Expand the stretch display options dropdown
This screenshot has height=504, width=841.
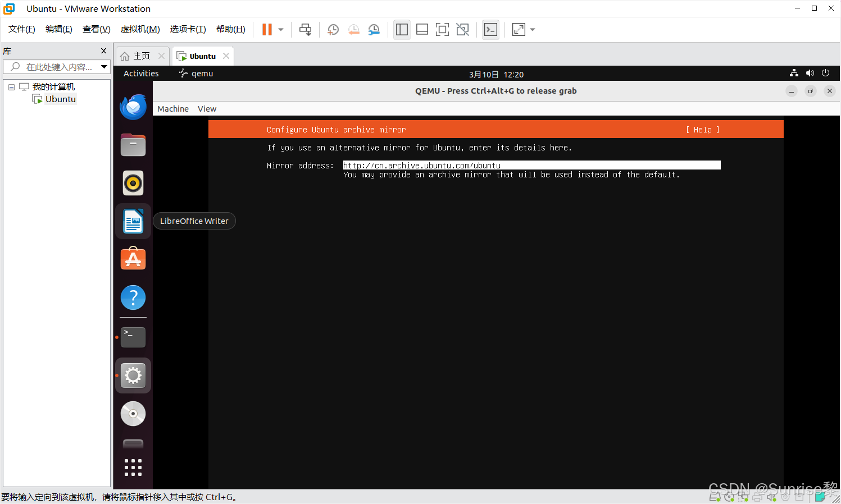click(x=533, y=30)
